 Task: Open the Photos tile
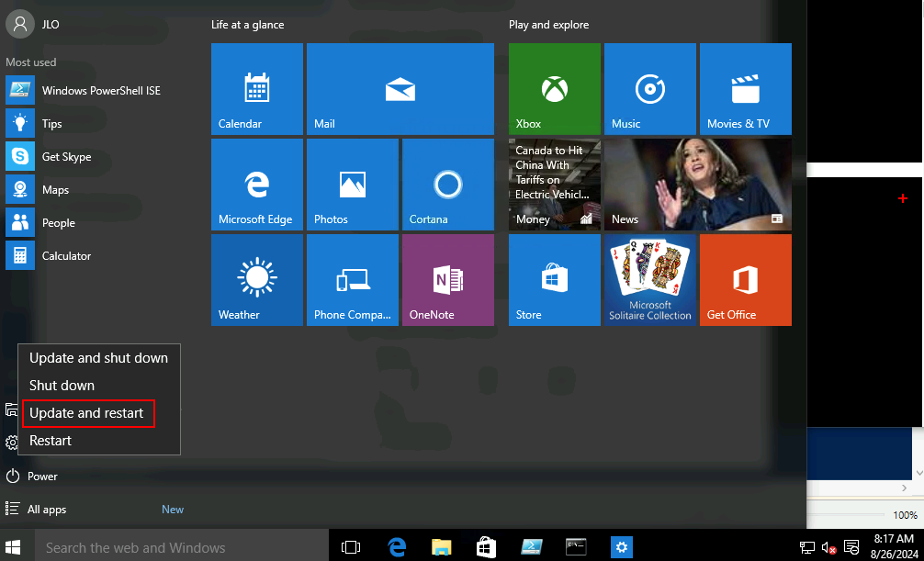(353, 185)
